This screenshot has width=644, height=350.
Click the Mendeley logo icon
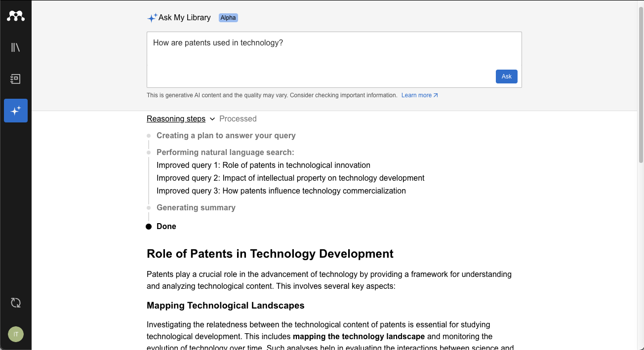point(16,16)
